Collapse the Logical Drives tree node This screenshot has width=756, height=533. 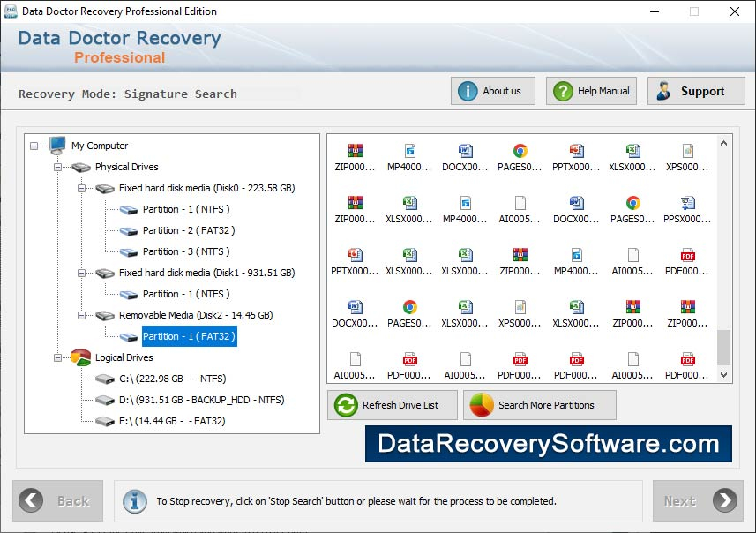58,357
